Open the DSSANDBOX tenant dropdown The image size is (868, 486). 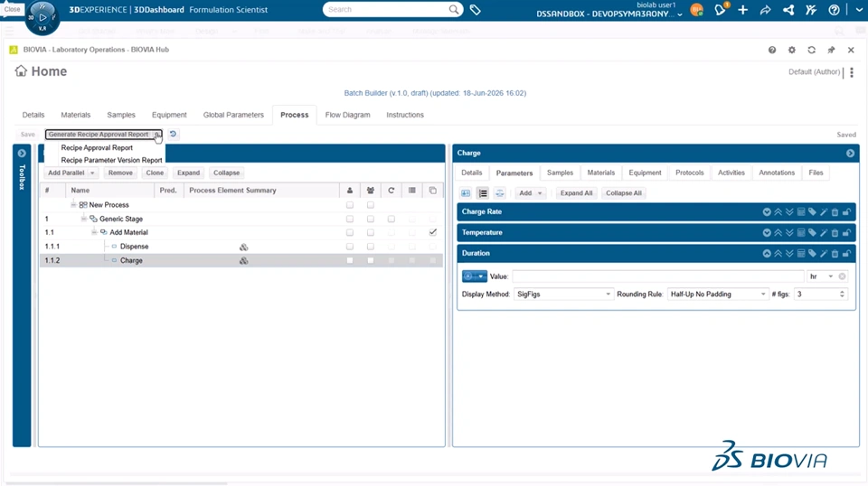tap(680, 14)
